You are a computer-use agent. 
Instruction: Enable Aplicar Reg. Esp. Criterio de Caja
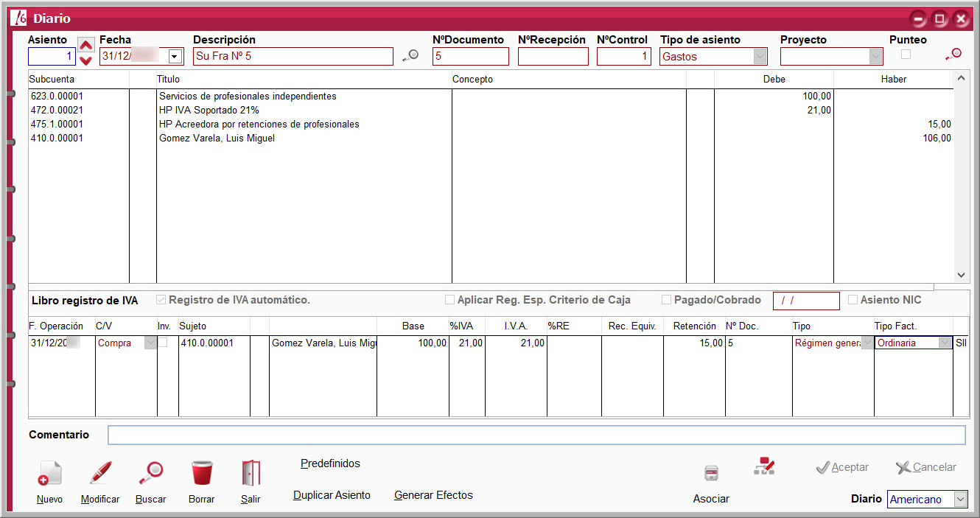click(449, 300)
